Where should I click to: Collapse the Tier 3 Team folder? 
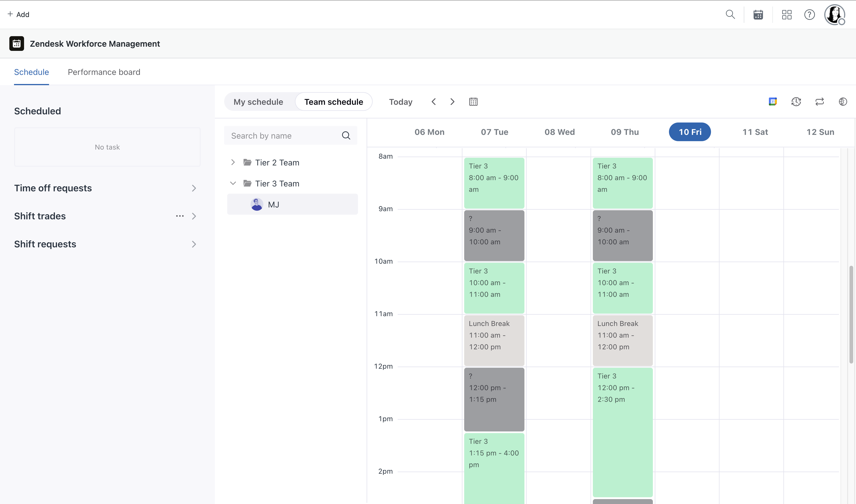coord(233,183)
